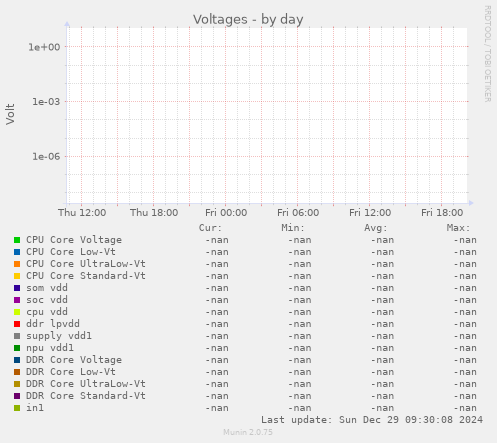This screenshot has height=443, width=497.
Task: Click the '1e-06' y-axis label
Action: pos(46,156)
